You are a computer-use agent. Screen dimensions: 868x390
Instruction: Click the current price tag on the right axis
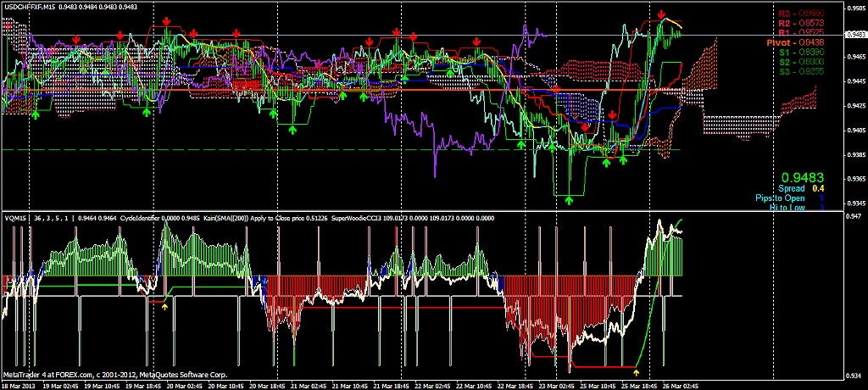pyautogui.click(x=854, y=35)
